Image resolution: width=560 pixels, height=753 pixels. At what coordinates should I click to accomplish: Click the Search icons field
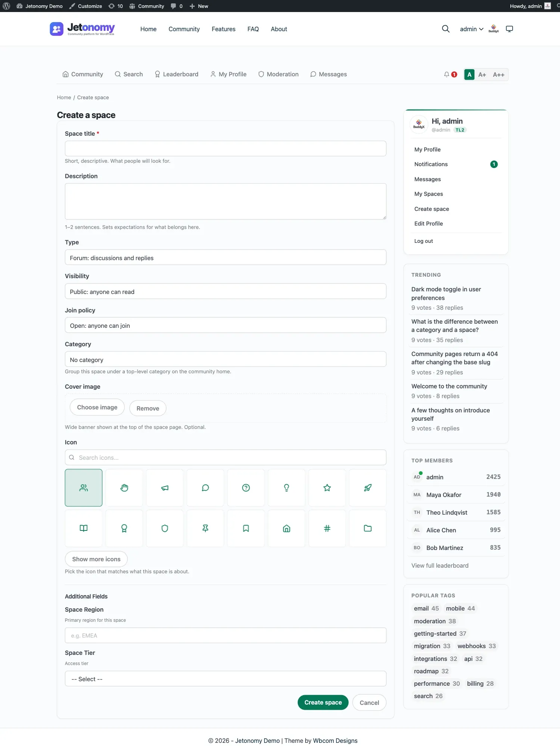coord(226,458)
